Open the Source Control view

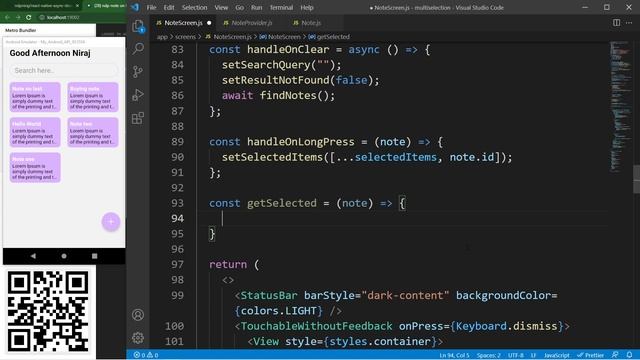pos(138,72)
